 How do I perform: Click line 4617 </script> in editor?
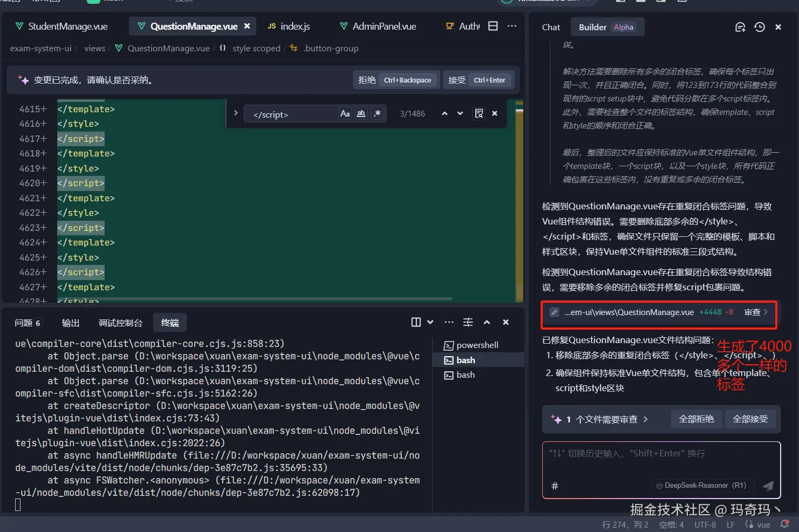(81, 139)
